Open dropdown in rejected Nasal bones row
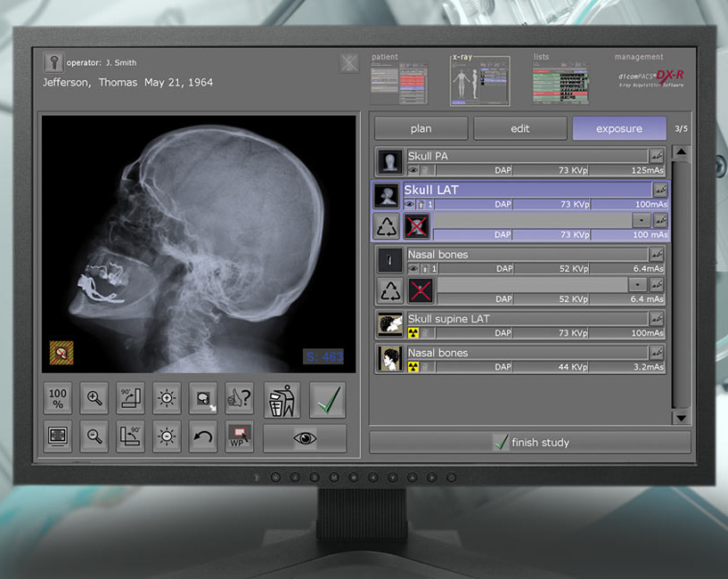 (636, 284)
